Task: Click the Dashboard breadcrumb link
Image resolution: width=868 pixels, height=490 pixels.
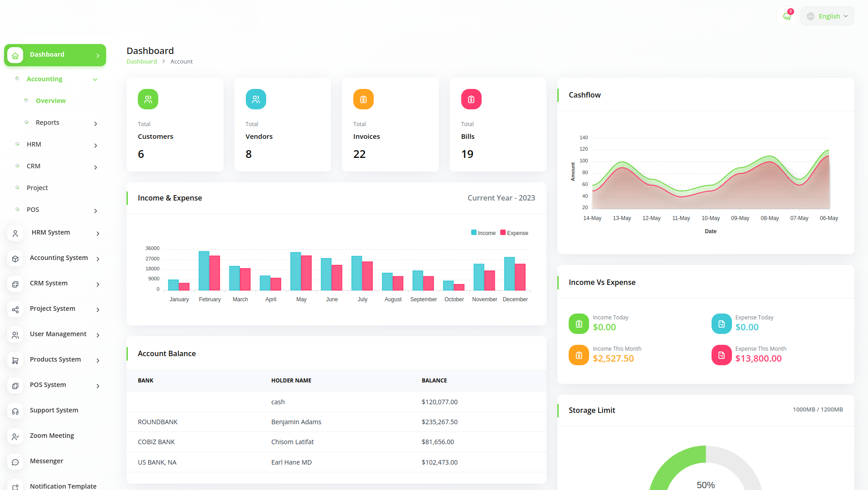Action: (141, 61)
